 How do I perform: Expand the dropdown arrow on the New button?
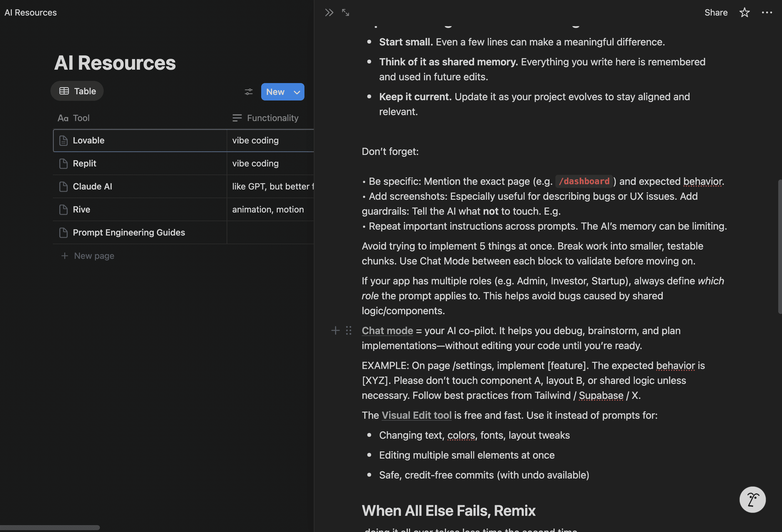coord(297,92)
